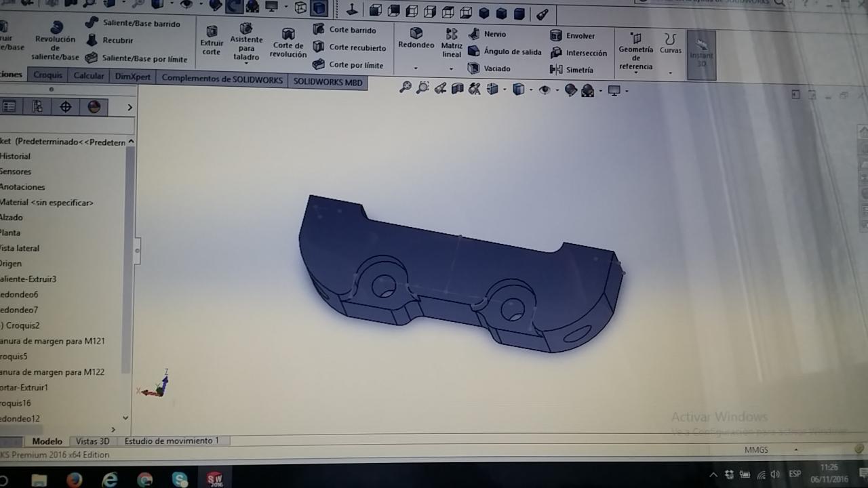Open the ConfigurationManager panel tab
Screen dimensions: 868x488
coord(37,106)
